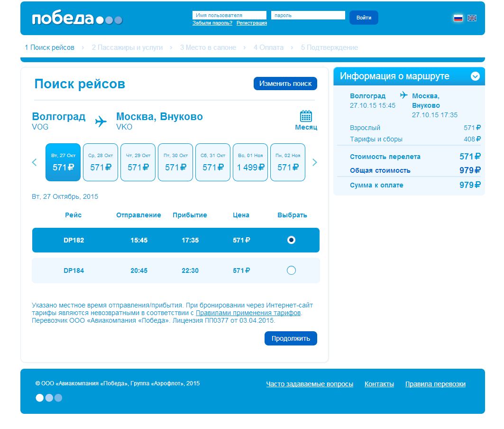This screenshot has height=429, width=504.
Task: Click the Тарифы и сборы 408 row
Action: tap(415, 139)
